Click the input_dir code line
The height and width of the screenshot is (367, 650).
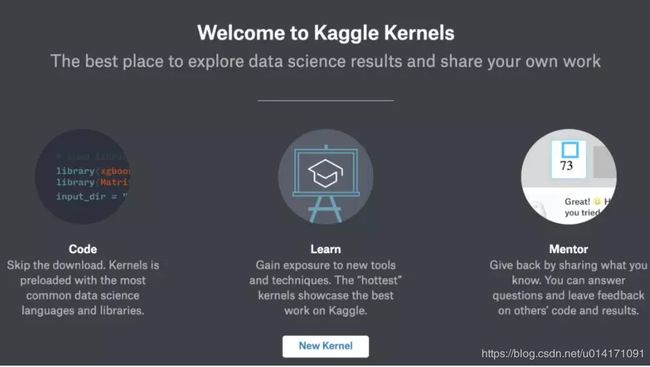[91, 197]
